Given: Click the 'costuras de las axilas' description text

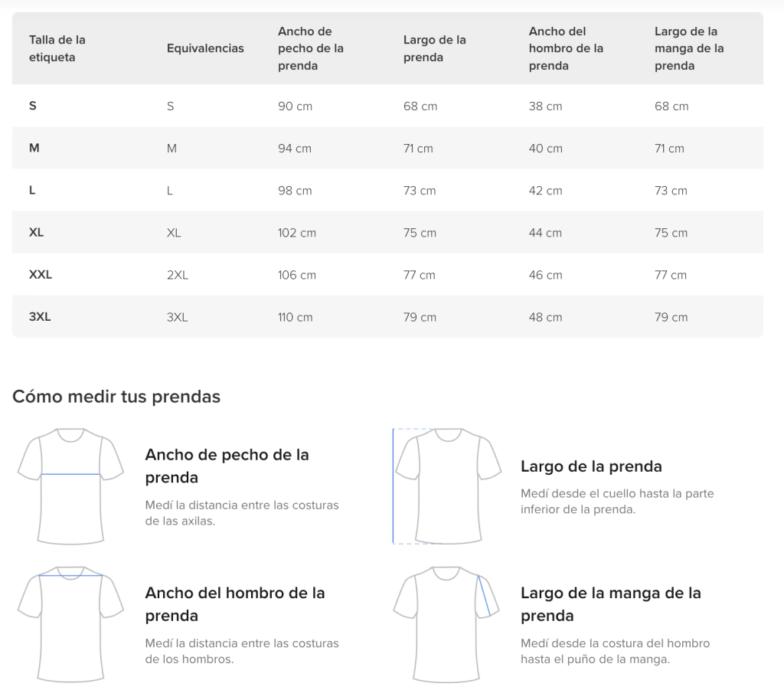Looking at the screenshot, I should (242, 513).
